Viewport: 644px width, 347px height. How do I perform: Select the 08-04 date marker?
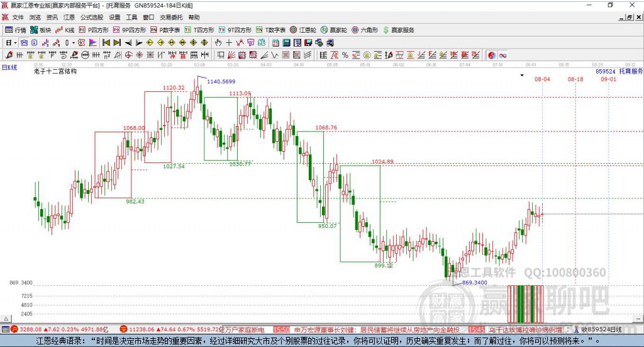point(542,79)
